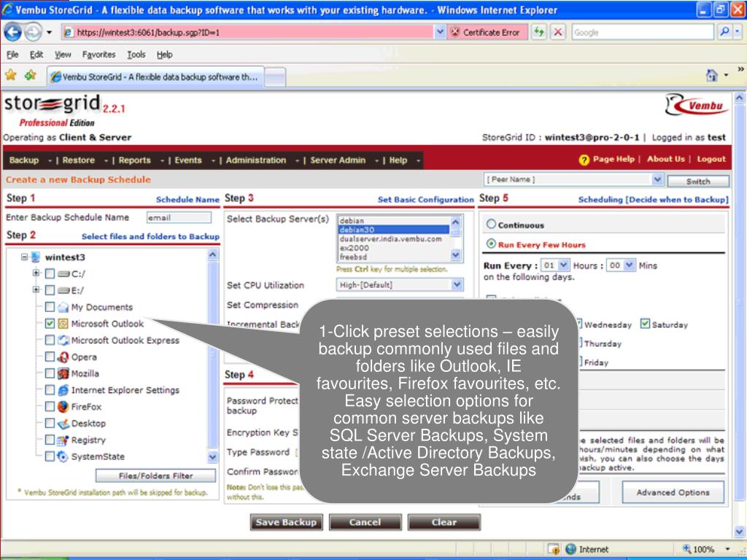Screen dimensions: 747x560
Task: Click the Files/Folders Filter button
Action: pos(155,475)
